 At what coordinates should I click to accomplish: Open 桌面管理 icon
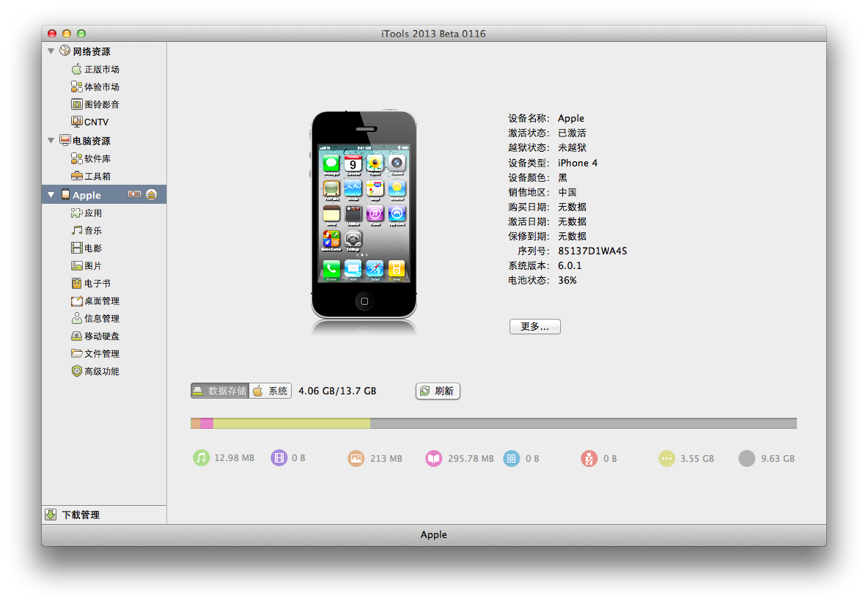pos(76,301)
